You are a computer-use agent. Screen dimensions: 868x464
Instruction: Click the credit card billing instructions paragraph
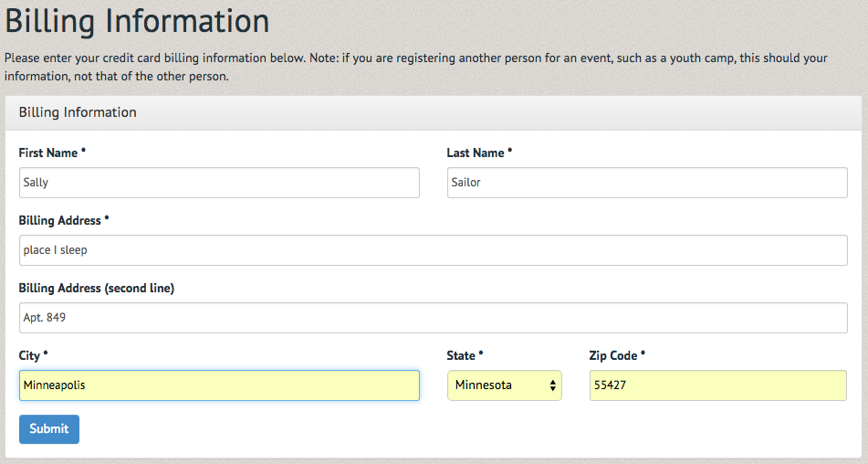point(416,67)
